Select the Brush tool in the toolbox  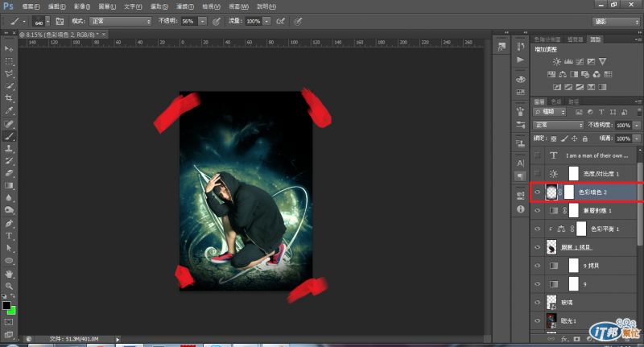click(9, 136)
